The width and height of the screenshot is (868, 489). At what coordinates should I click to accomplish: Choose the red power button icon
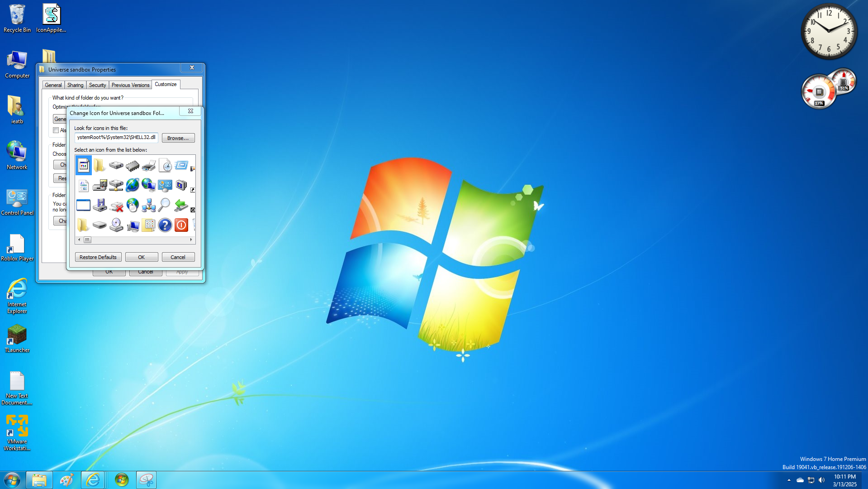click(x=181, y=225)
